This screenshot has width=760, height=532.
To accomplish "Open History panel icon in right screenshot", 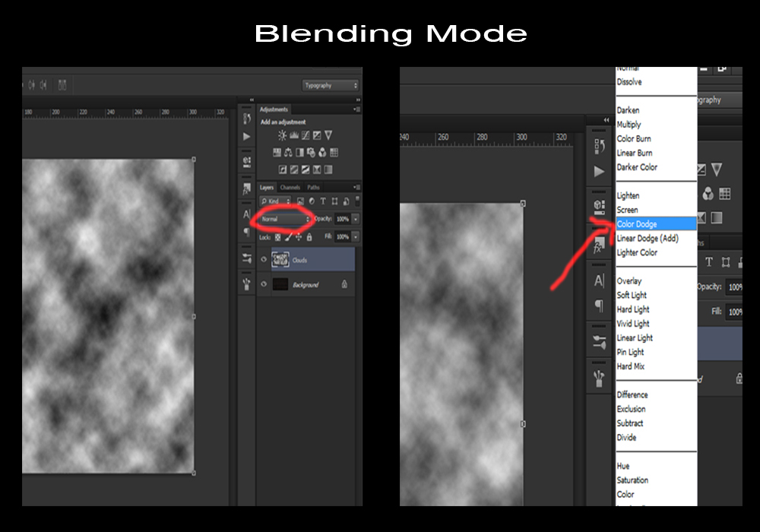I will (x=599, y=147).
